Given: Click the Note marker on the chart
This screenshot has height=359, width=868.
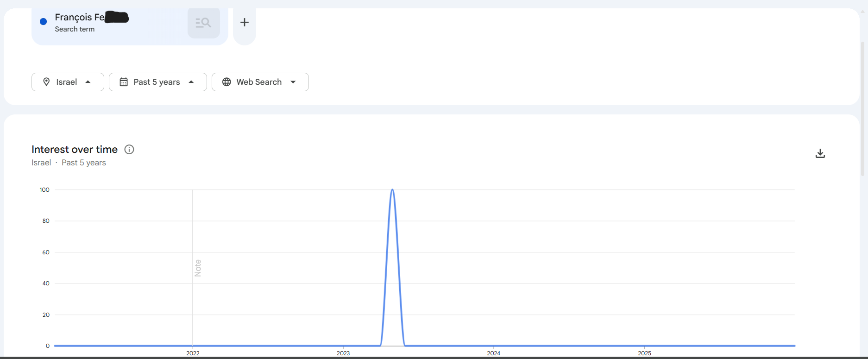Looking at the screenshot, I should coord(198,268).
